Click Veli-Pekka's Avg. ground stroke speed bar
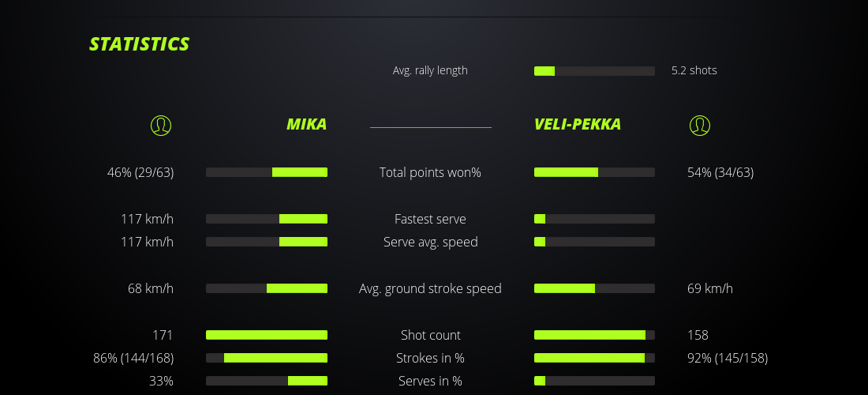The image size is (868, 395). pos(594,288)
